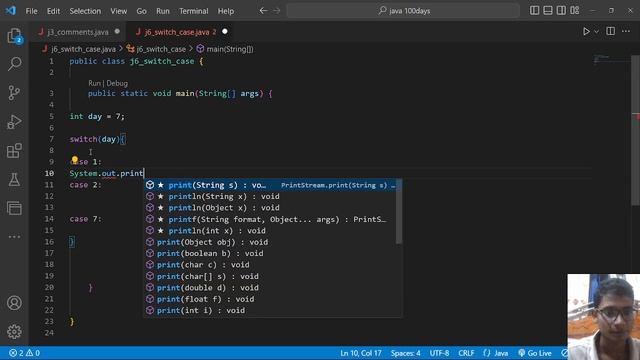Click the Run Java play button
Image resolution: width=640 pixels, height=360 pixels.
coord(586,31)
